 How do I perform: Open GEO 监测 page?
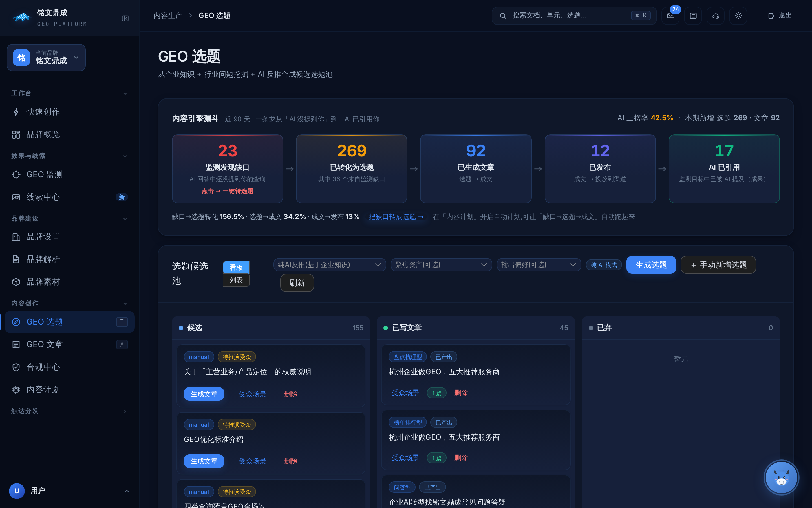click(x=69, y=174)
